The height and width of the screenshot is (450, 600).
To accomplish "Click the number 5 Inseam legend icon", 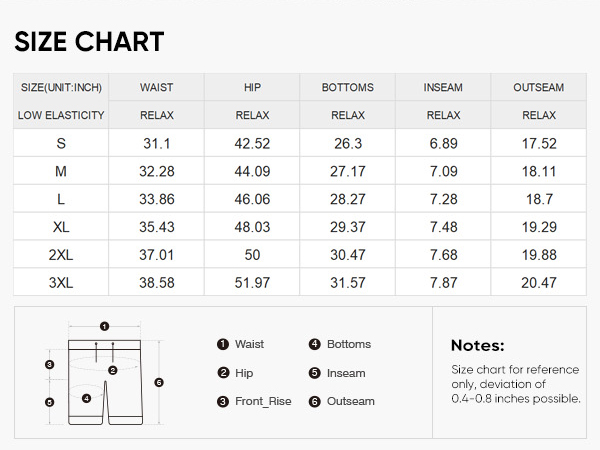I will (x=315, y=373).
